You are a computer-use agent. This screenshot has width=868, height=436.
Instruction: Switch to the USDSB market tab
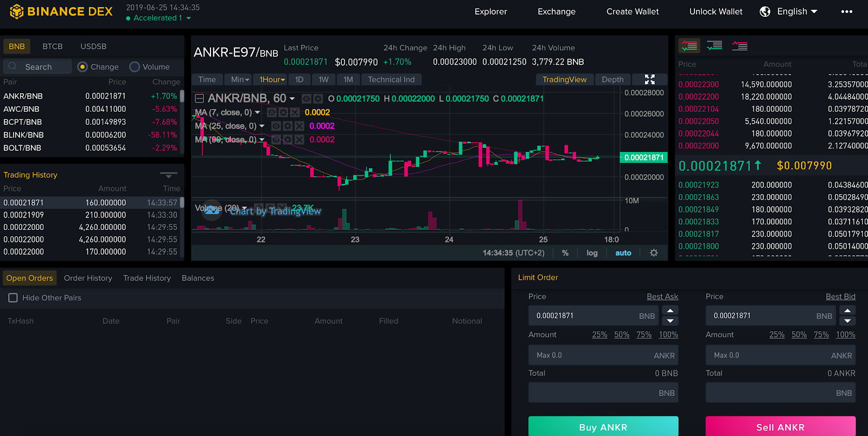[x=93, y=46]
